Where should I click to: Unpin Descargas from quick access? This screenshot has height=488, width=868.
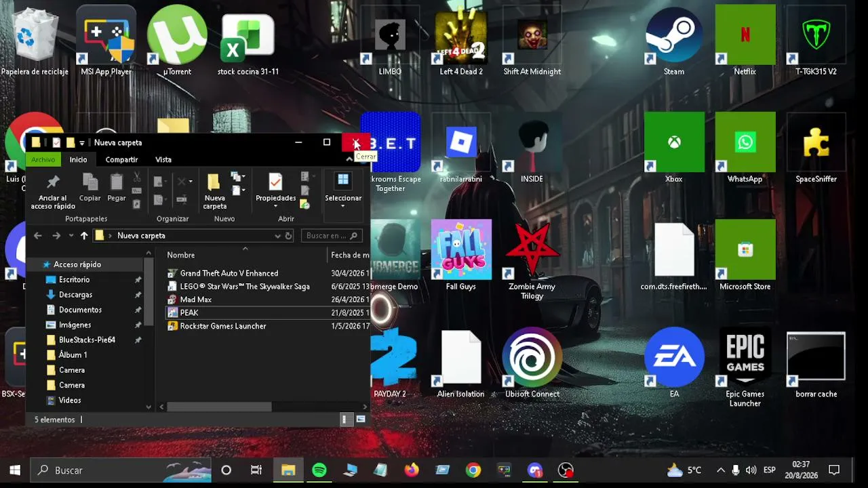[x=138, y=295]
